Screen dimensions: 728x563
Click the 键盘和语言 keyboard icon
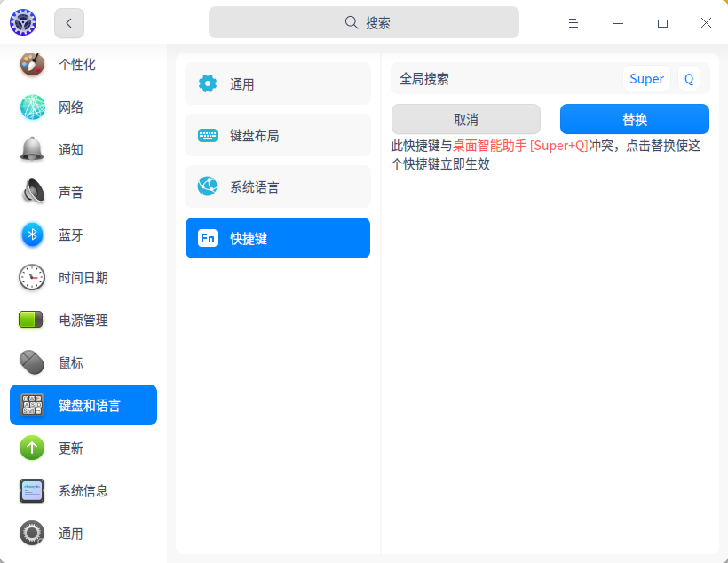pos(33,405)
